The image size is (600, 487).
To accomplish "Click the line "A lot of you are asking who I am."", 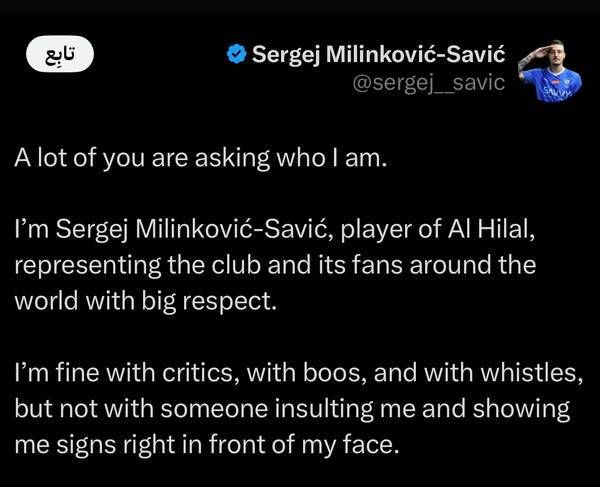I will (199, 161).
